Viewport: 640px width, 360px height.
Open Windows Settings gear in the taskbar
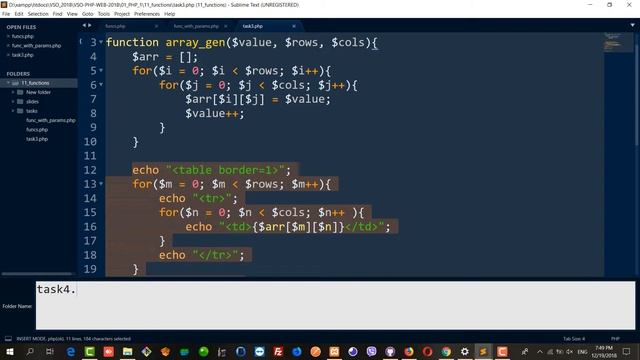[464, 351]
